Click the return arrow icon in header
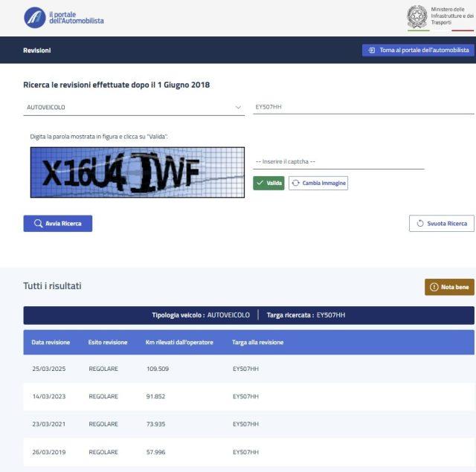 371,51
